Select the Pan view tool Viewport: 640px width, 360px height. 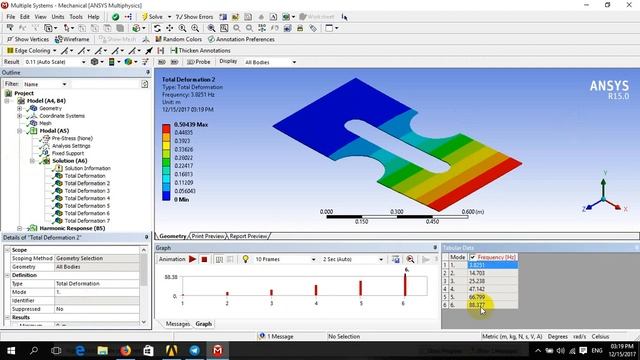click(x=169, y=28)
